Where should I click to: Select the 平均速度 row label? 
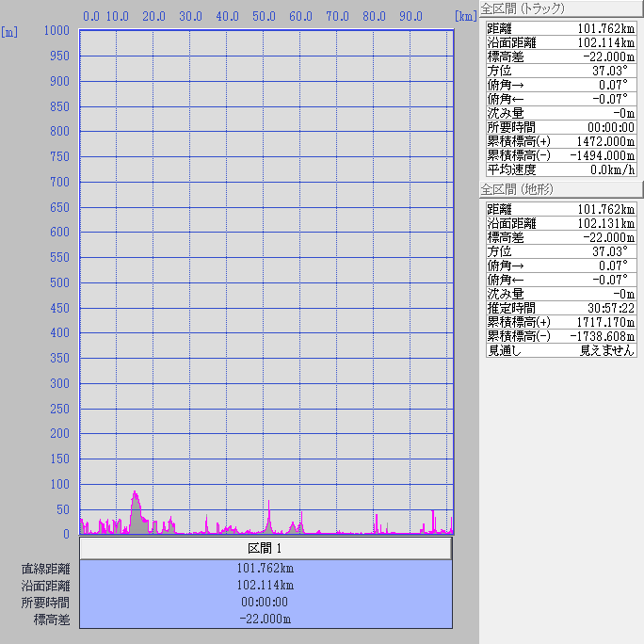(511, 169)
